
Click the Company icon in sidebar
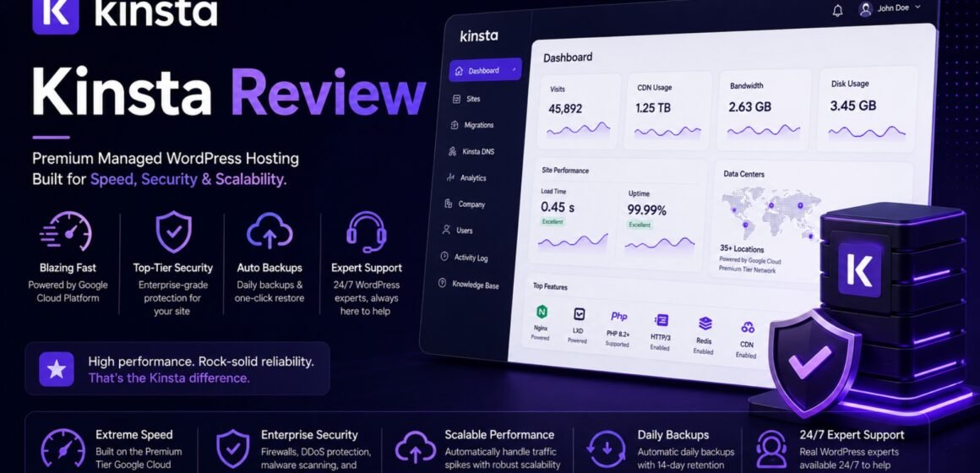coord(448,204)
